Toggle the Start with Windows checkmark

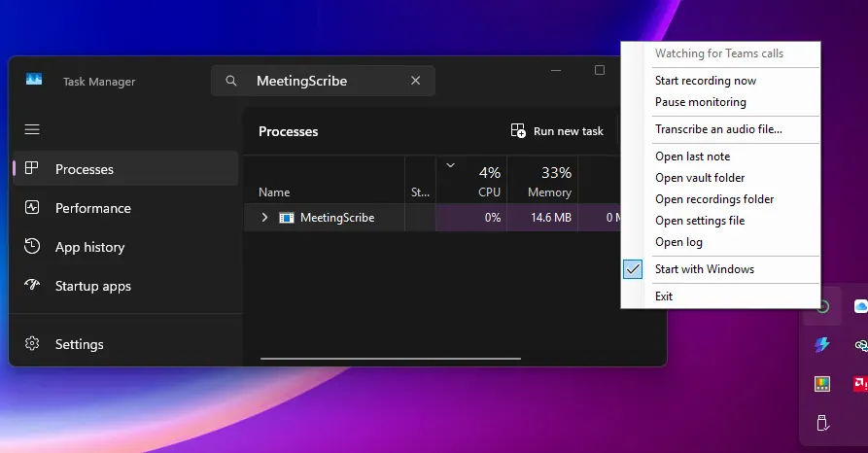point(633,269)
